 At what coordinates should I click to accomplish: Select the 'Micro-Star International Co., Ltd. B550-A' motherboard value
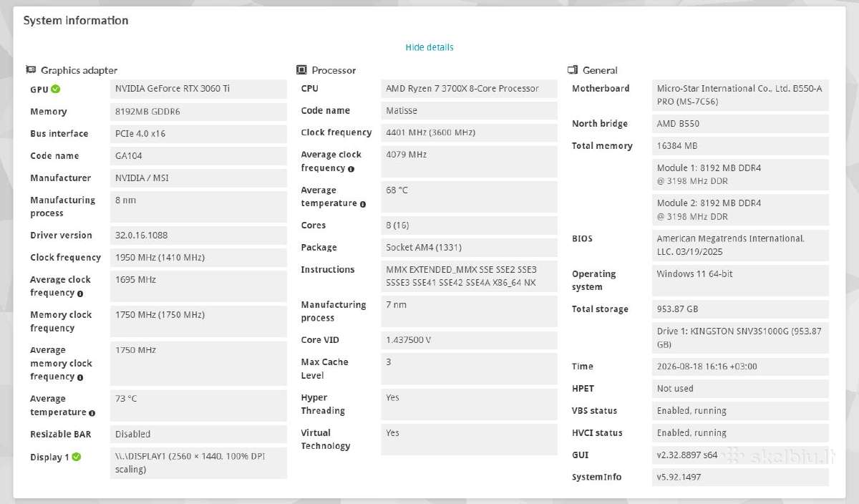coord(740,94)
